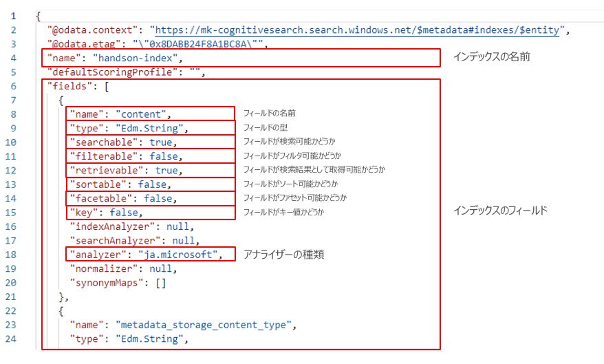The width and height of the screenshot is (604, 364).
Task: Click the "searchable" key text
Action: 104,142
